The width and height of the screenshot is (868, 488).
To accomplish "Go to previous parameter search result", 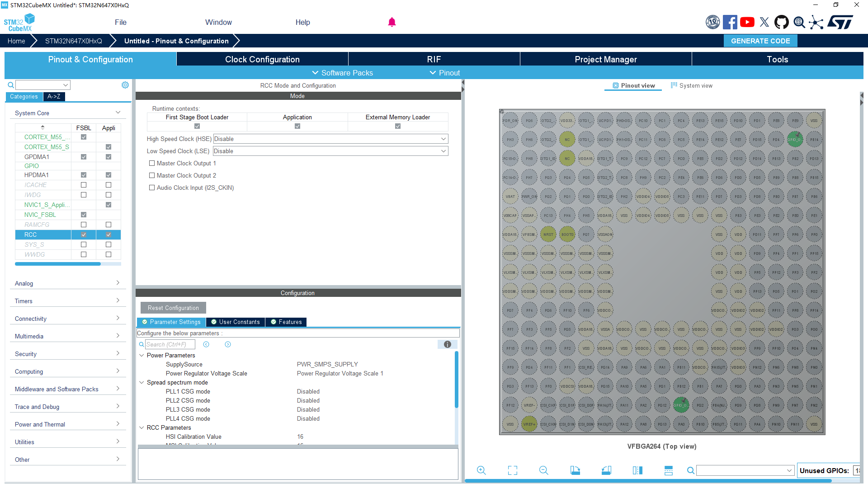I will (x=206, y=344).
